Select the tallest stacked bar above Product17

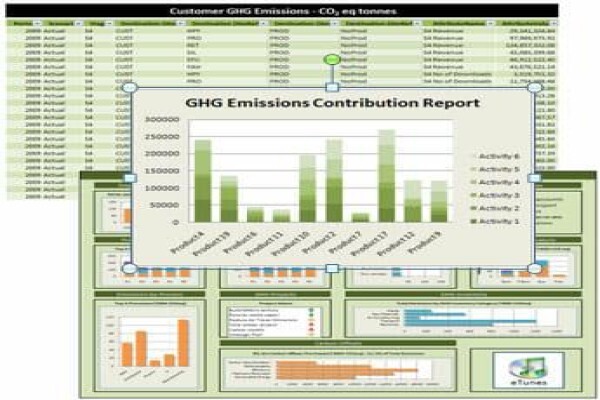coord(386,176)
